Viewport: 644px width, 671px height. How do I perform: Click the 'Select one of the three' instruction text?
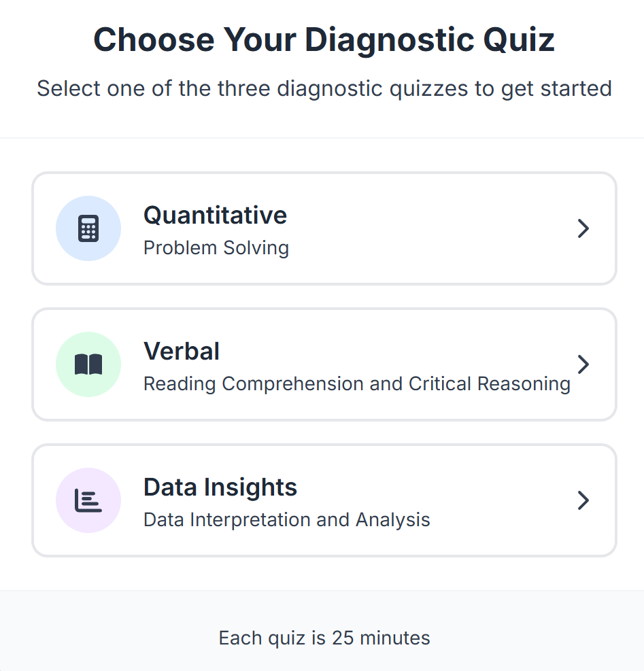(x=324, y=88)
